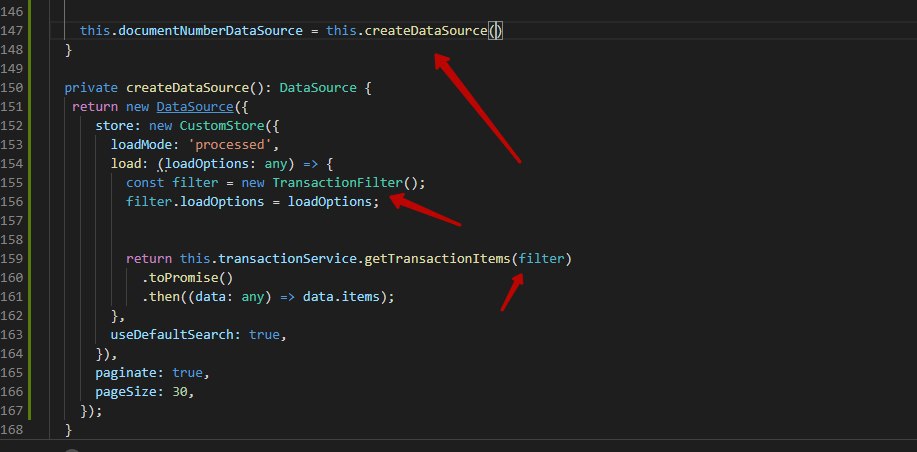Click the filter argument on line 159
917x452 pixels.
[540, 258]
